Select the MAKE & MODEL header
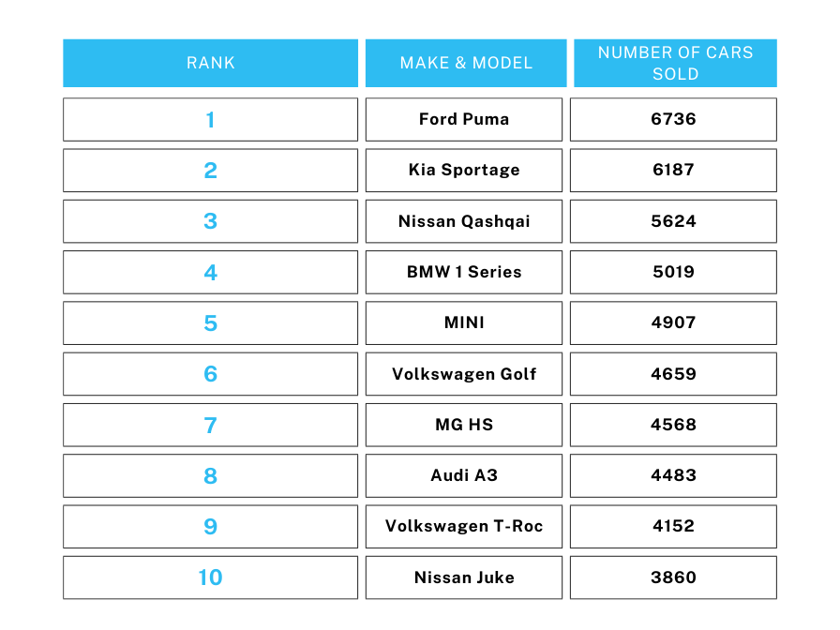Viewport: 840px width, 630px height. tap(466, 63)
